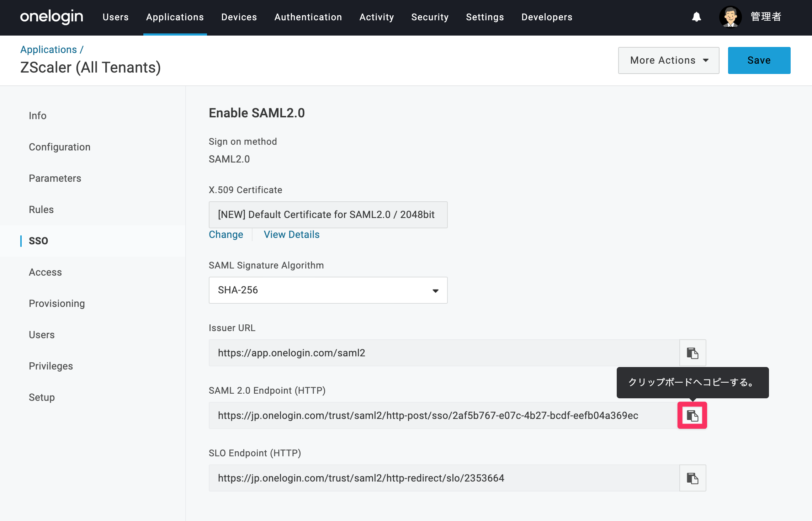Image resolution: width=812 pixels, height=521 pixels.
Task: Click the 'Enable SAML2.0' heading
Action: (x=257, y=113)
